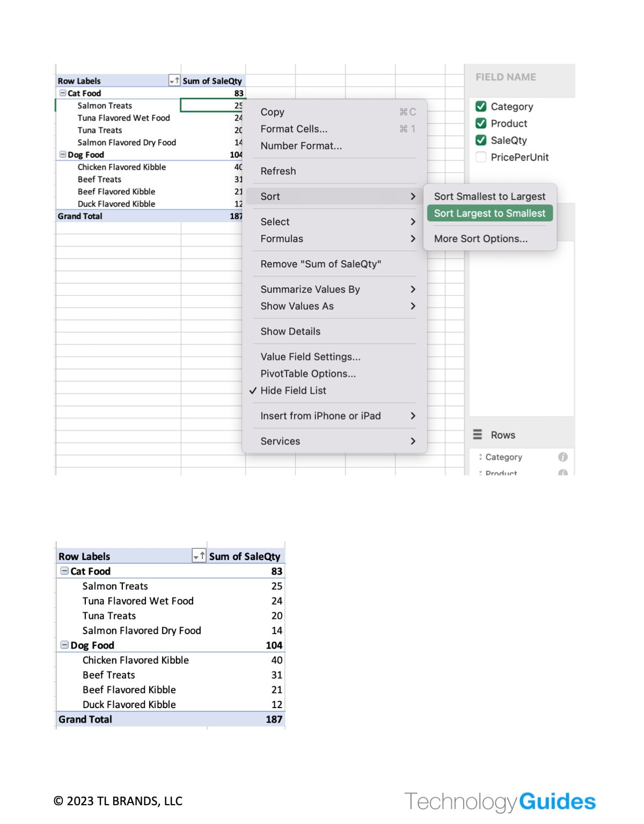Click Copy in the context menu
The image size is (644, 824).
point(272,112)
